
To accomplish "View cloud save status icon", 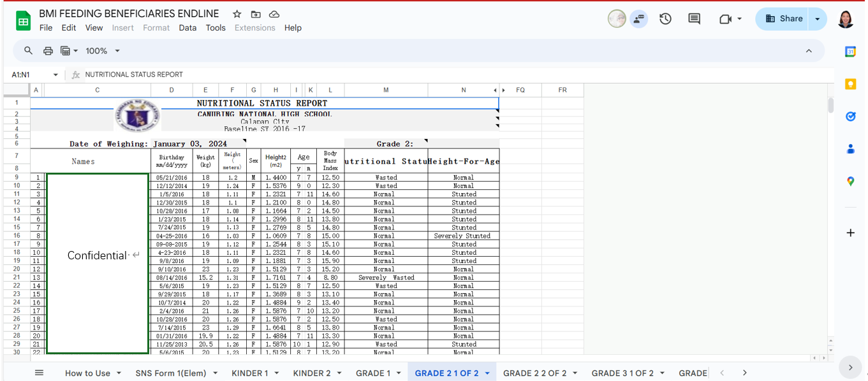I will tap(274, 14).
